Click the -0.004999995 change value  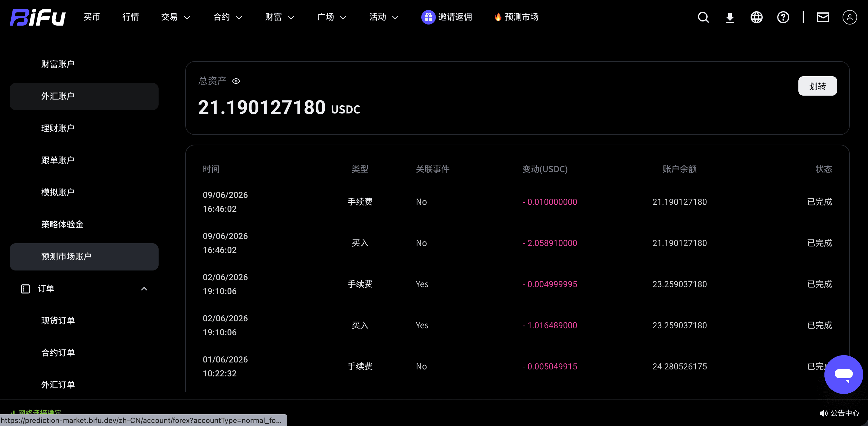click(x=550, y=284)
